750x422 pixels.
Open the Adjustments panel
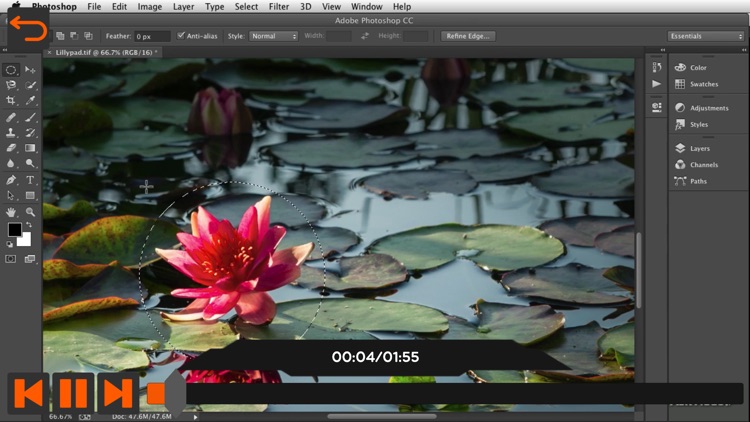click(707, 108)
